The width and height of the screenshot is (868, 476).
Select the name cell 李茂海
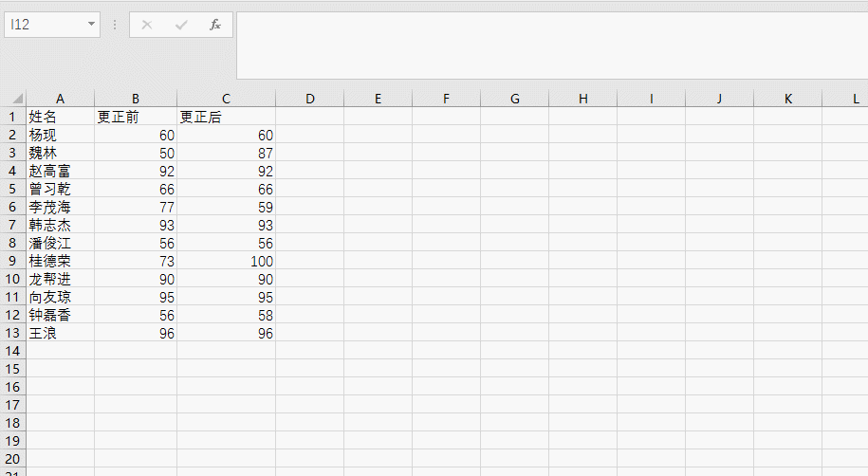pos(60,207)
